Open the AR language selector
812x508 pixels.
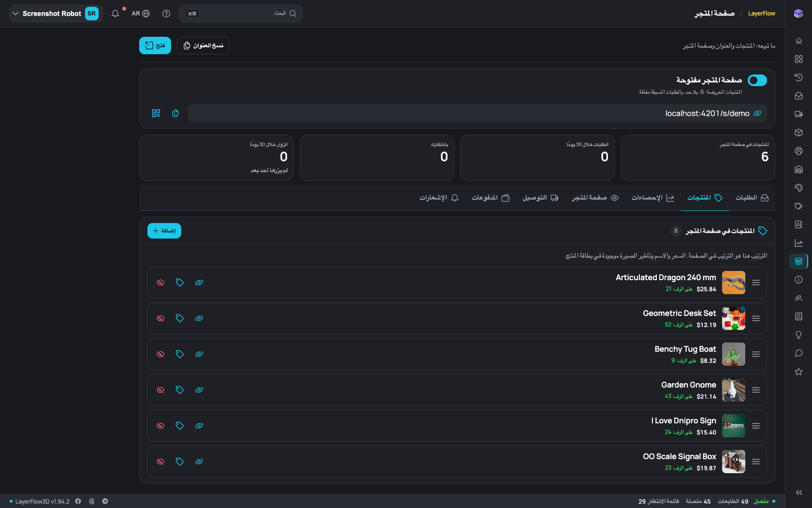click(141, 14)
